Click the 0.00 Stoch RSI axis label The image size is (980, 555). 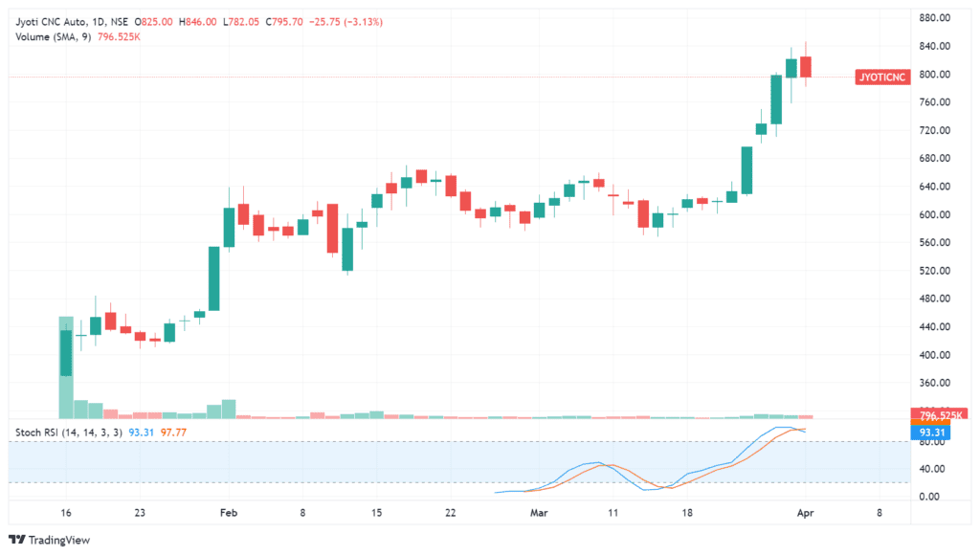coord(928,497)
